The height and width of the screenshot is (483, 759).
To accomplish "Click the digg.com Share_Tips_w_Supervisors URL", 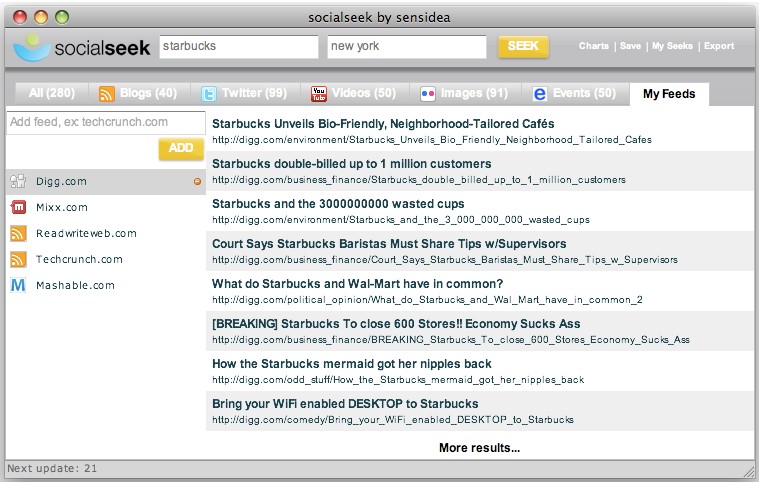I will click(445, 260).
